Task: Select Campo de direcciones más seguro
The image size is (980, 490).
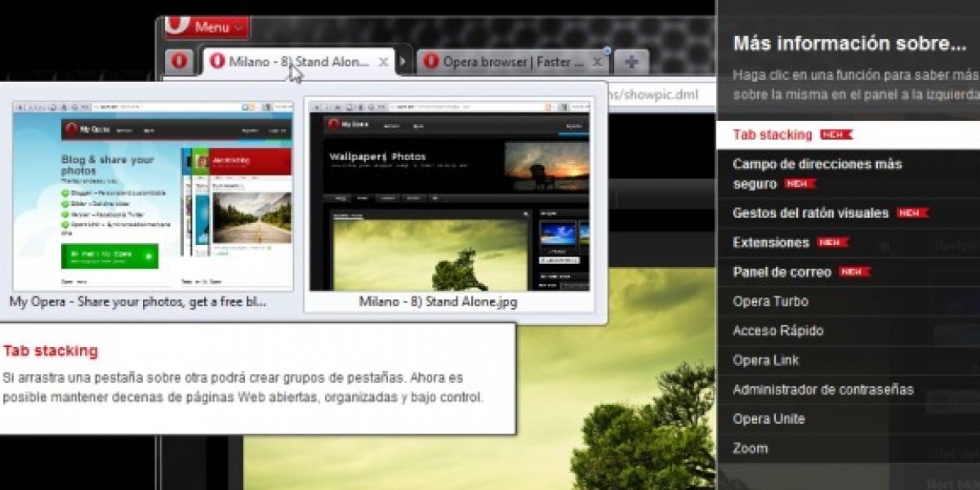Action: pyautogui.click(x=848, y=174)
